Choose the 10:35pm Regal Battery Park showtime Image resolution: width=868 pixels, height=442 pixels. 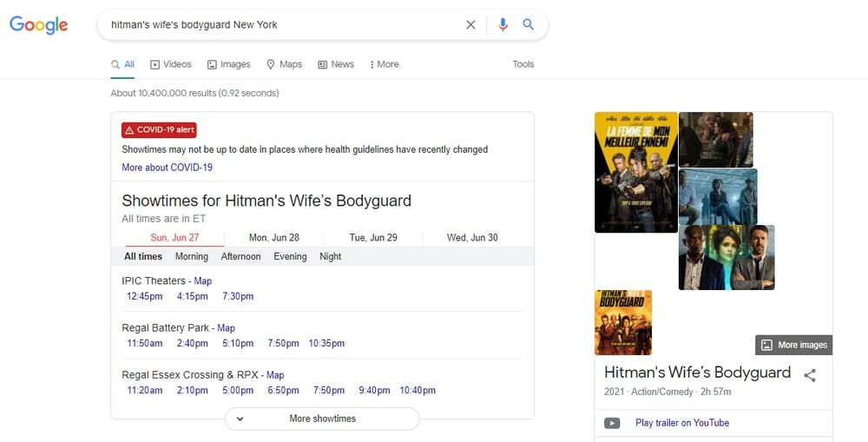click(x=326, y=343)
